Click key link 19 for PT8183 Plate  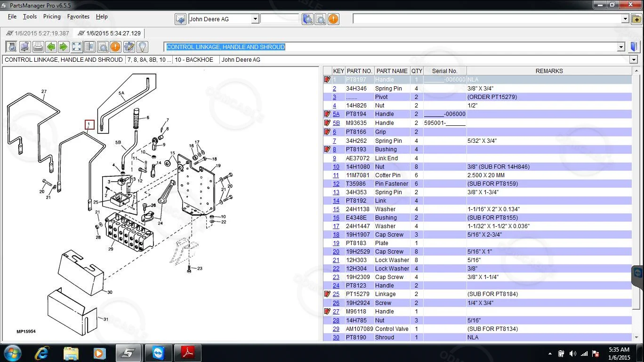[336, 243]
